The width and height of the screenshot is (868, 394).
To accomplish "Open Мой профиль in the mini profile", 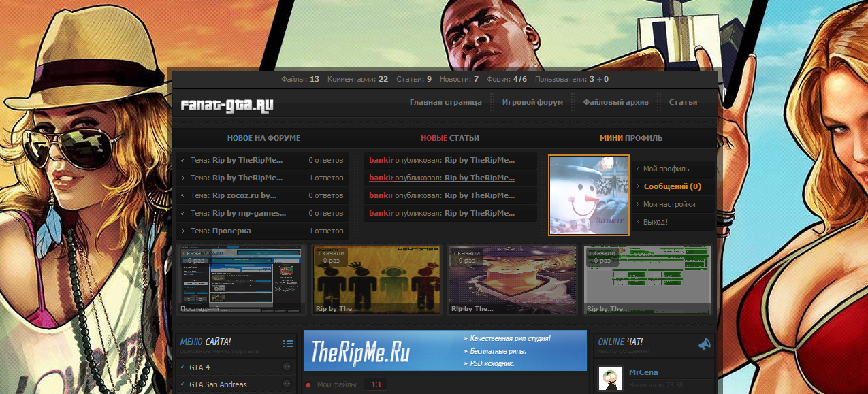I will click(x=666, y=169).
